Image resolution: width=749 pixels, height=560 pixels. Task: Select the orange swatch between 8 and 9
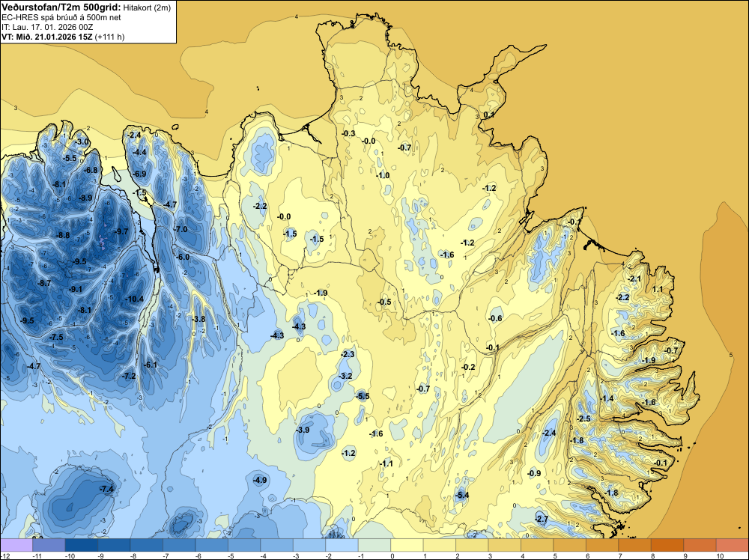[x=667, y=545]
